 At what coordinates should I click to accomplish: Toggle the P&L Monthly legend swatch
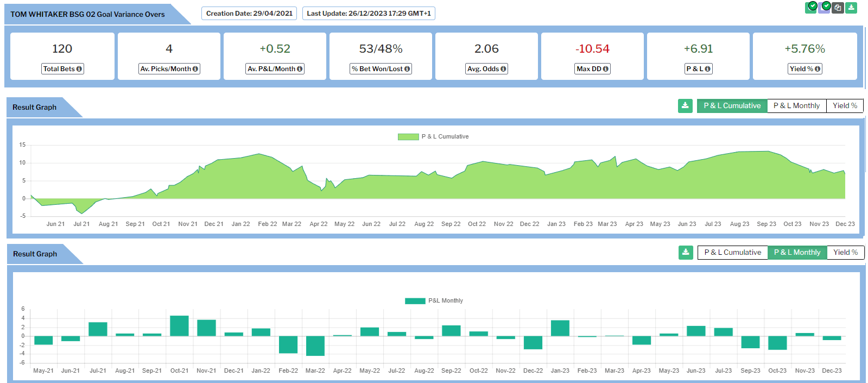click(415, 301)
